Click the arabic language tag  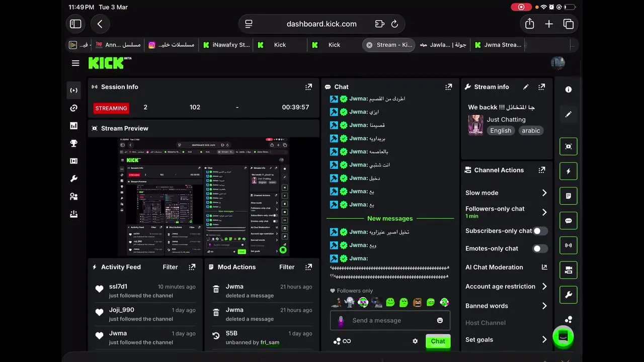(x=531, y=131)
